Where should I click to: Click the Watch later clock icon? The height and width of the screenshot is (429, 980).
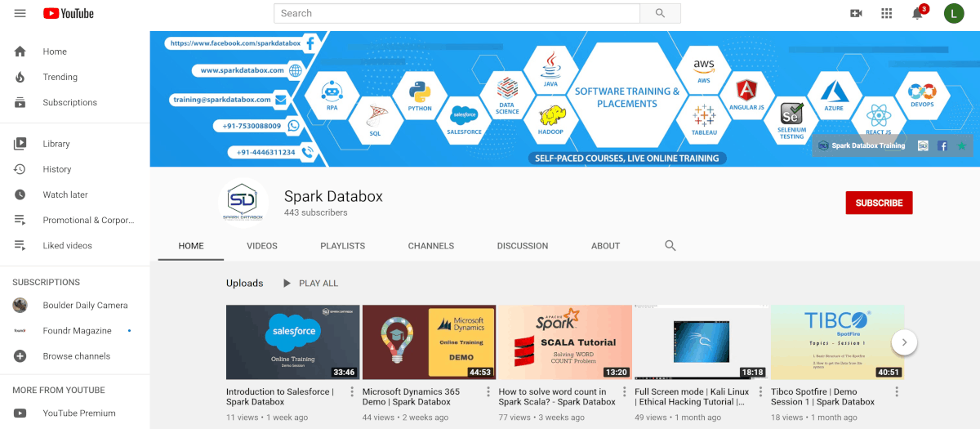coord(20,194)
